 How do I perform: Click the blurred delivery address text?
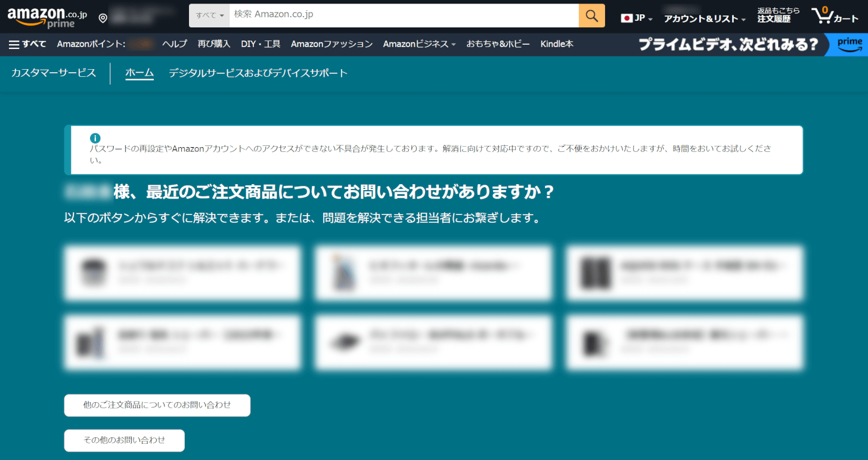point(143,15)
